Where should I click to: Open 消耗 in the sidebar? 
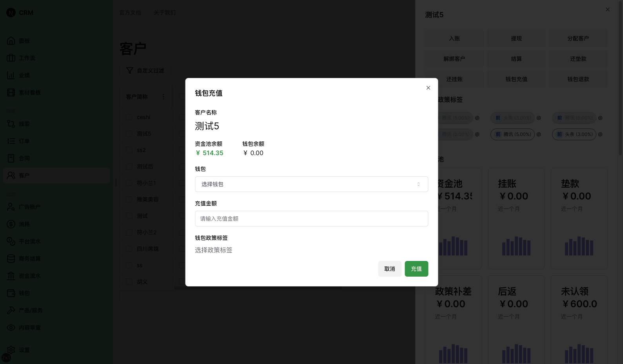[56, 224]
